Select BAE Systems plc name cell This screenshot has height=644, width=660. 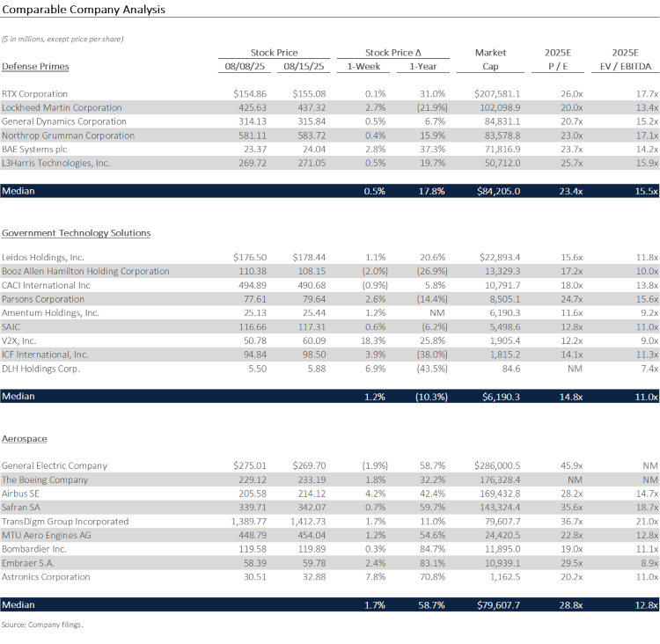[x=34, y=149]
